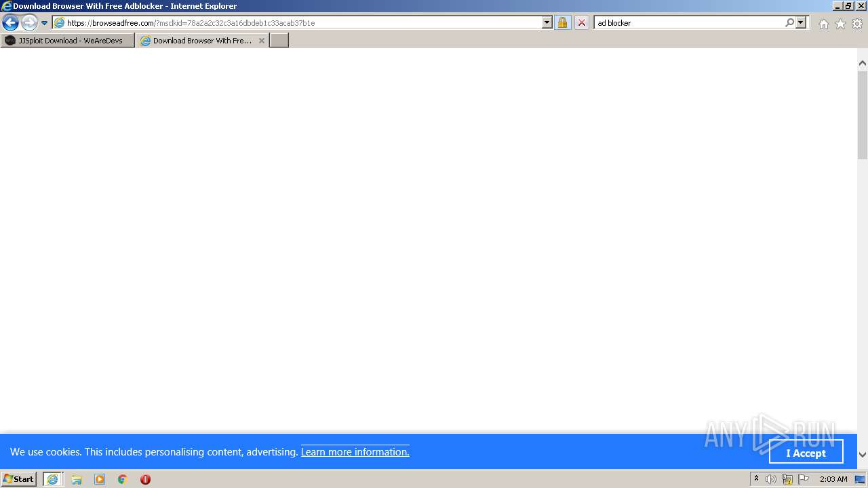The image size is (868, 488).
Task: Accept cookies with I Accept button
Action: [x=806, y=453]
